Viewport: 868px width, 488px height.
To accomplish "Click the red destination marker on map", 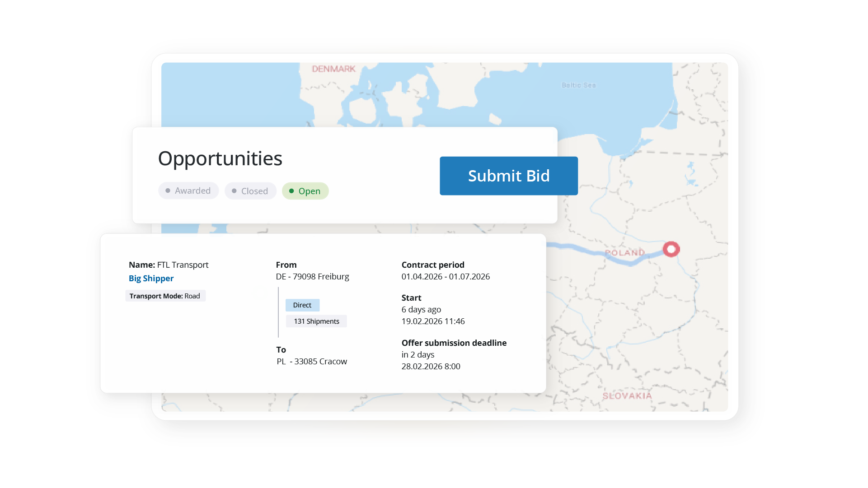I will pyautogui.click(x=671, y=249).
